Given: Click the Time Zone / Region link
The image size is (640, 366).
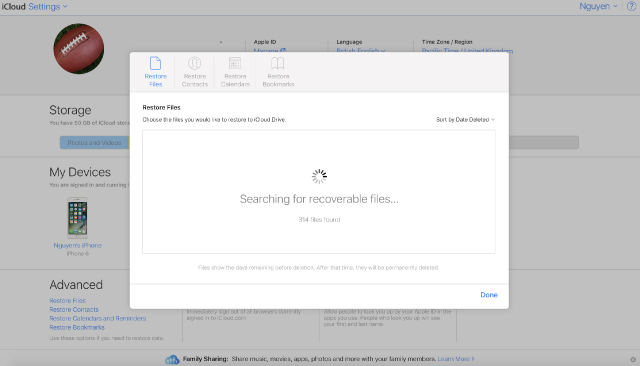Looking at the screenshot, I should [x=467, y=51].
